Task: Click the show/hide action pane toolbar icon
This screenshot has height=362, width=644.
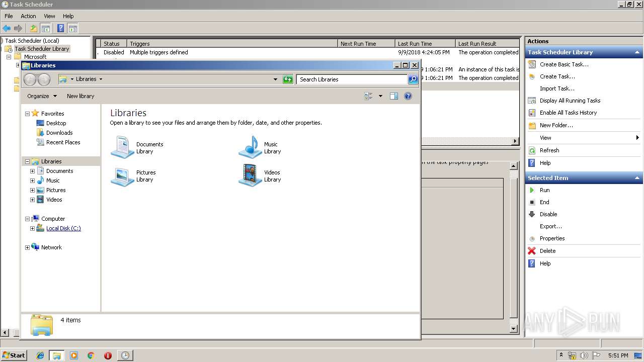Action: click(x=73, y=29)
